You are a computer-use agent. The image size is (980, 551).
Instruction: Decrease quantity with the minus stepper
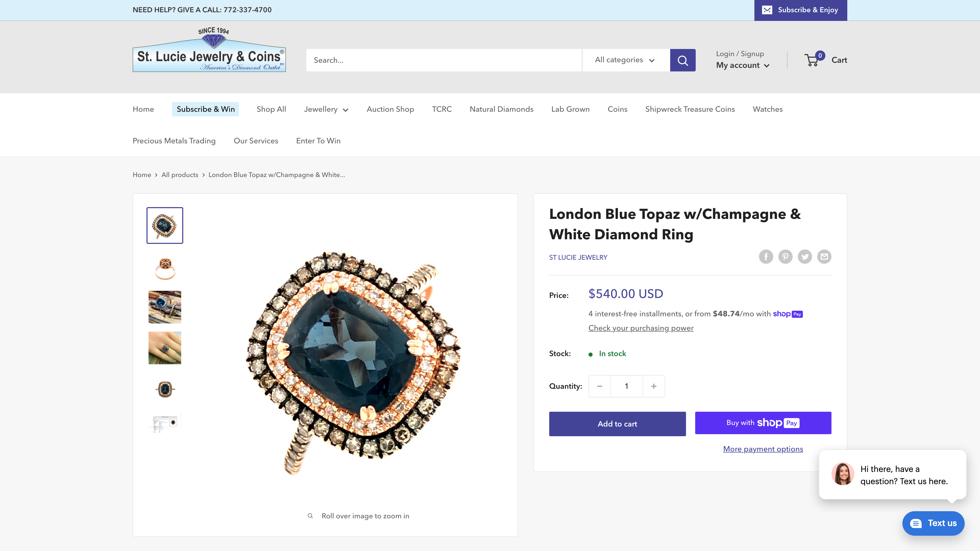599,386
